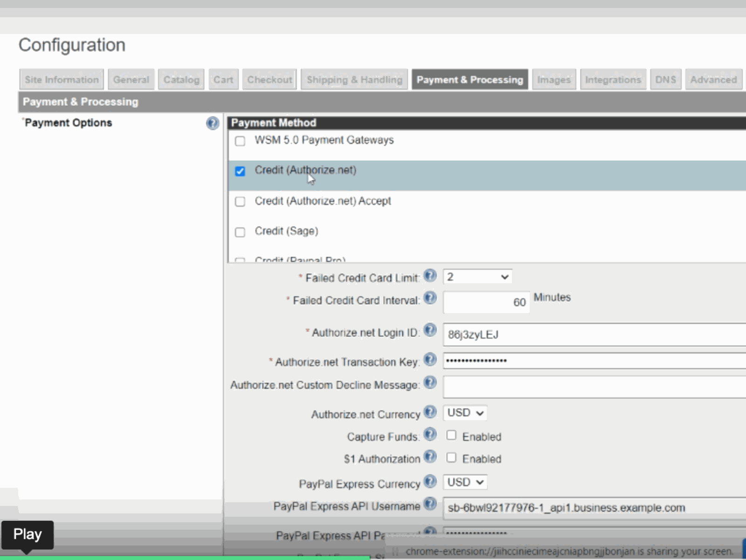Switch to Advanced tab

(714, 80)
